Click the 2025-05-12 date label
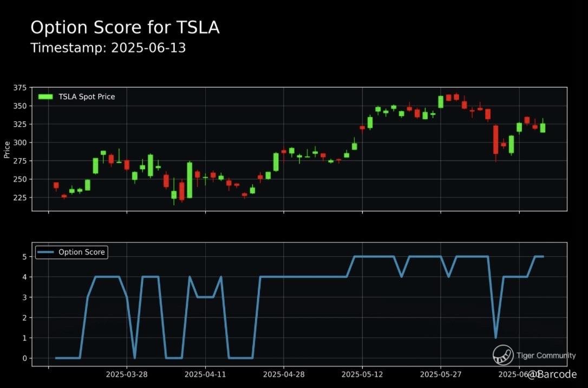The height and width of the screenshot is (388, 588). (362, 374)
